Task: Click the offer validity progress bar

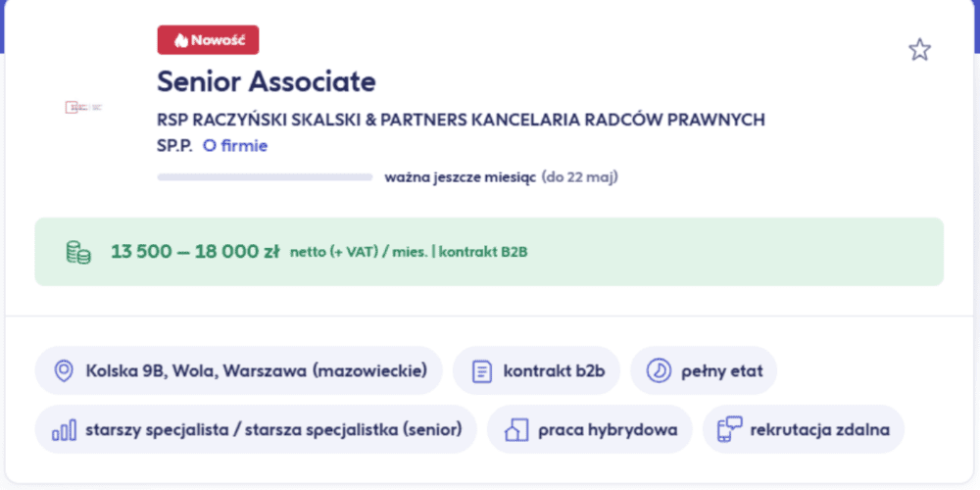Action: pyautogui.click(x=265, y=177)
